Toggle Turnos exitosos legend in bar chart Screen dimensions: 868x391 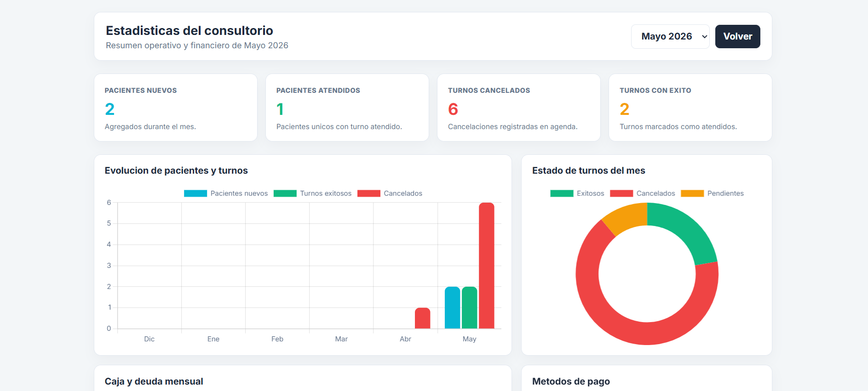[x=312, y=193]
